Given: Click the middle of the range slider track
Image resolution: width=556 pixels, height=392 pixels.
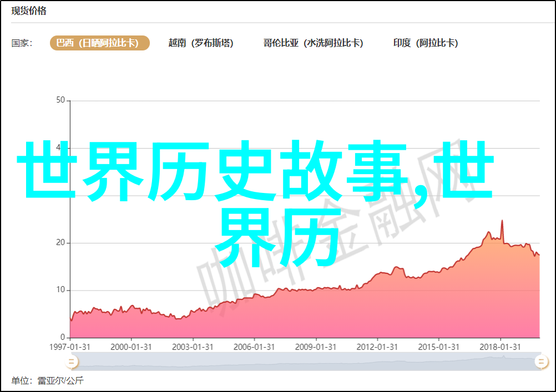Looking at the screenshot, I should 305,362.
